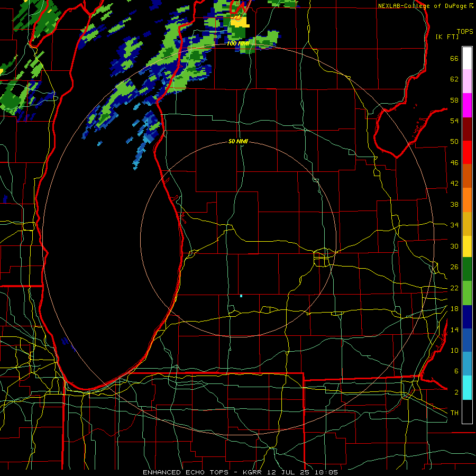
Task: Click the 10 value on legend scale
Action: 454,350
